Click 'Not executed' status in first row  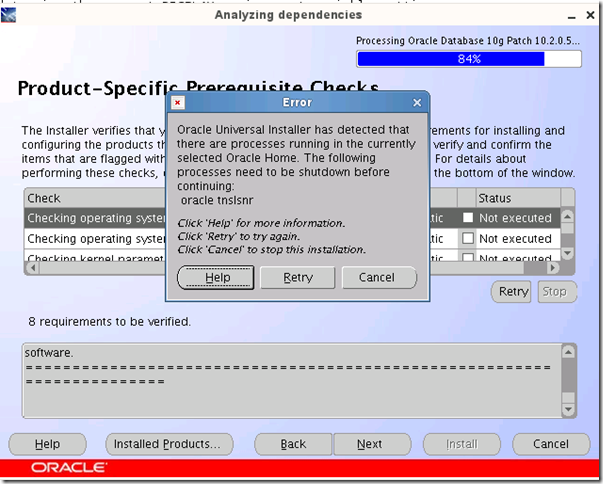tap(515, 218)
